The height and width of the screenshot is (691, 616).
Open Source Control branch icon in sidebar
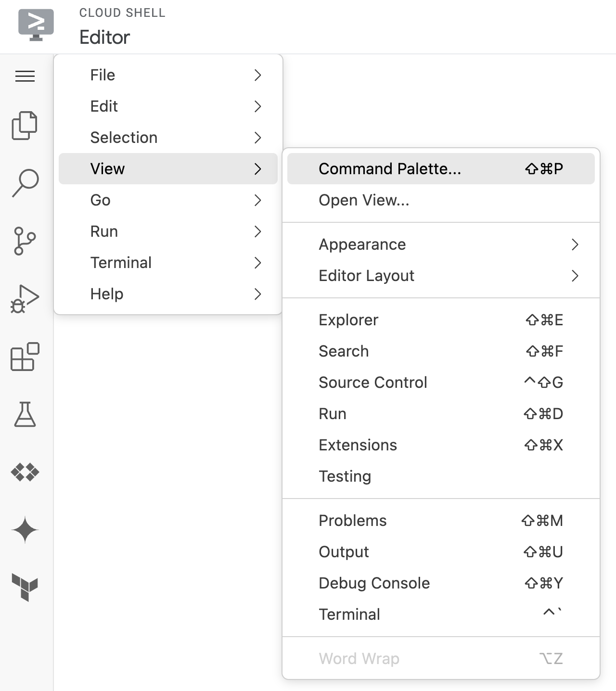click(x=25, y=241)
